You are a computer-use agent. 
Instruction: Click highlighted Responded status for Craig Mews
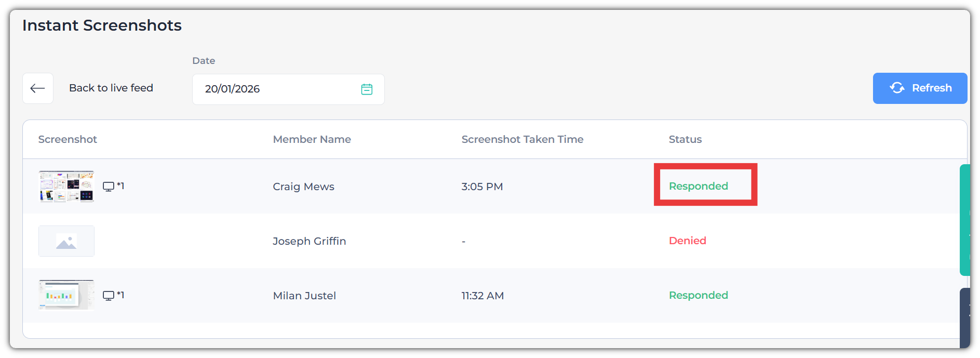tap(698, 186)
